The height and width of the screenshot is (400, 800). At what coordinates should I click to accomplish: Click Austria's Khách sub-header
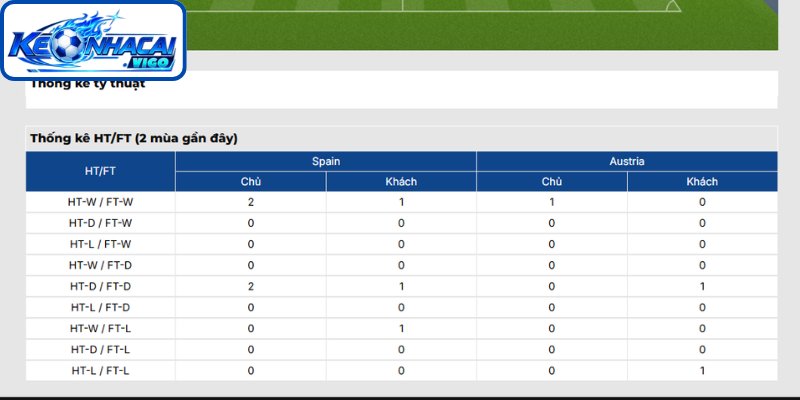(702, 182)
